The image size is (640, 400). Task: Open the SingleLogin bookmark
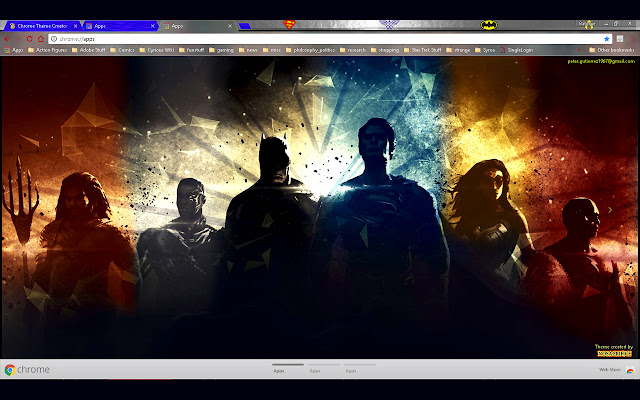coord(516,50)
